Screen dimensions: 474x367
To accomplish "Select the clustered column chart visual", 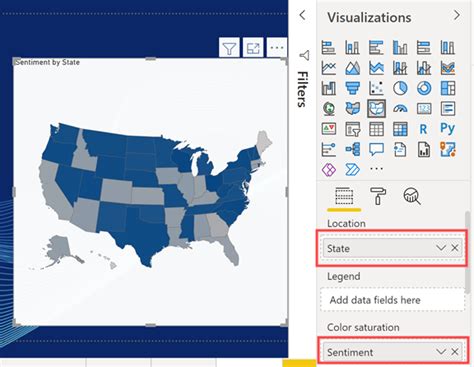I will point(400,47).
